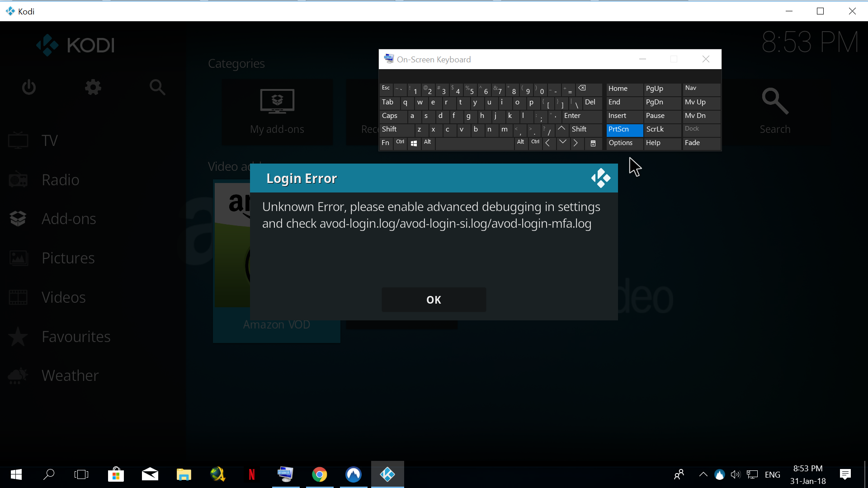Open Weather in Kodi sidebar
The height and width of the screenshot is (488, 868).
pyautogui.click(x=70, y=375)
